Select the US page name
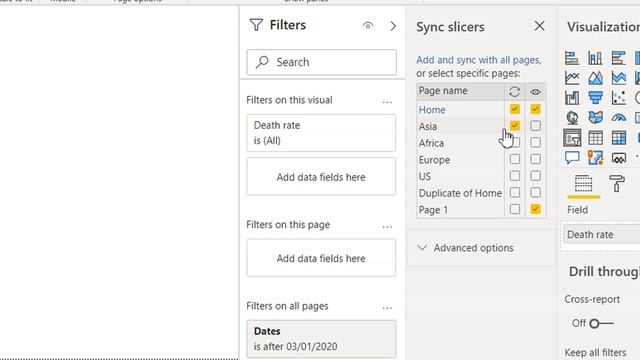Image resolution: width=640 pixels, height=360 pixels. (424, 177)
